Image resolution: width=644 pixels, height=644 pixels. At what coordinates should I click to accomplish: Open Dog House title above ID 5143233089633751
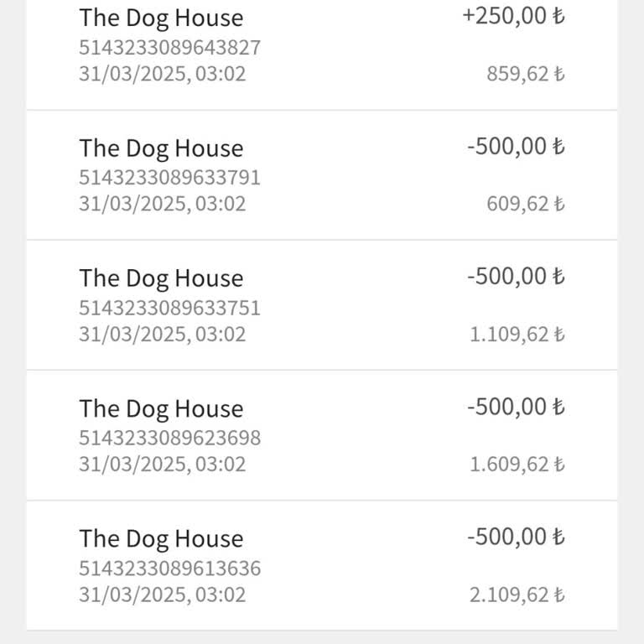(161, 278)
